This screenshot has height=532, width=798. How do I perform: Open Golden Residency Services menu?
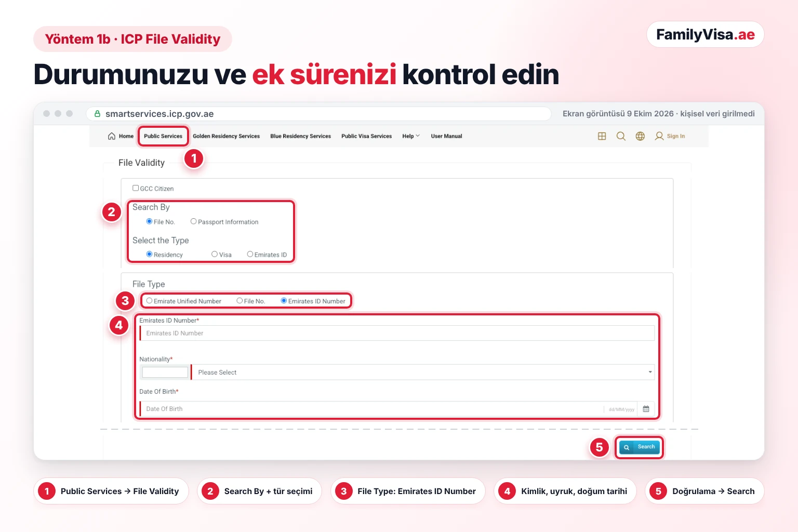pos(226,136)
